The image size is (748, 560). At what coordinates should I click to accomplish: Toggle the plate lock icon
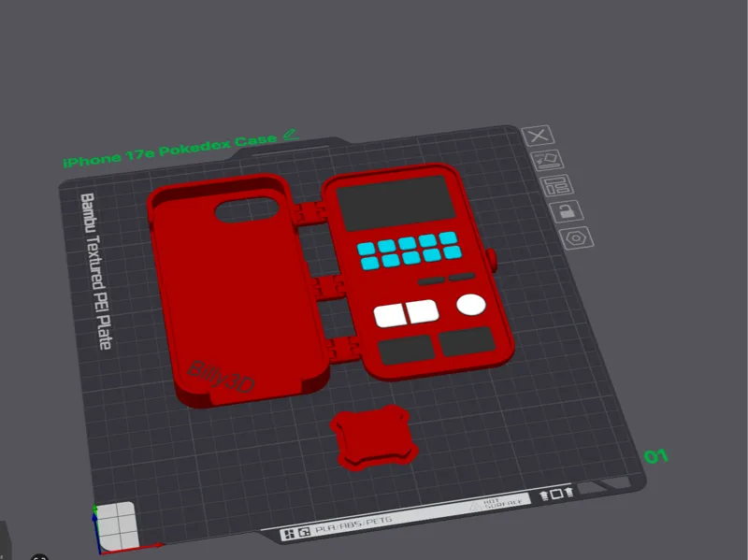point(567,211)
